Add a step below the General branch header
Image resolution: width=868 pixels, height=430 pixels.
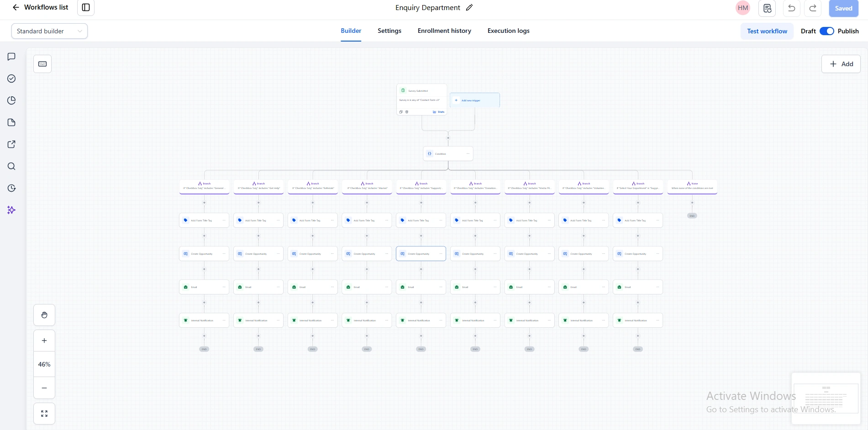[204, 203]
